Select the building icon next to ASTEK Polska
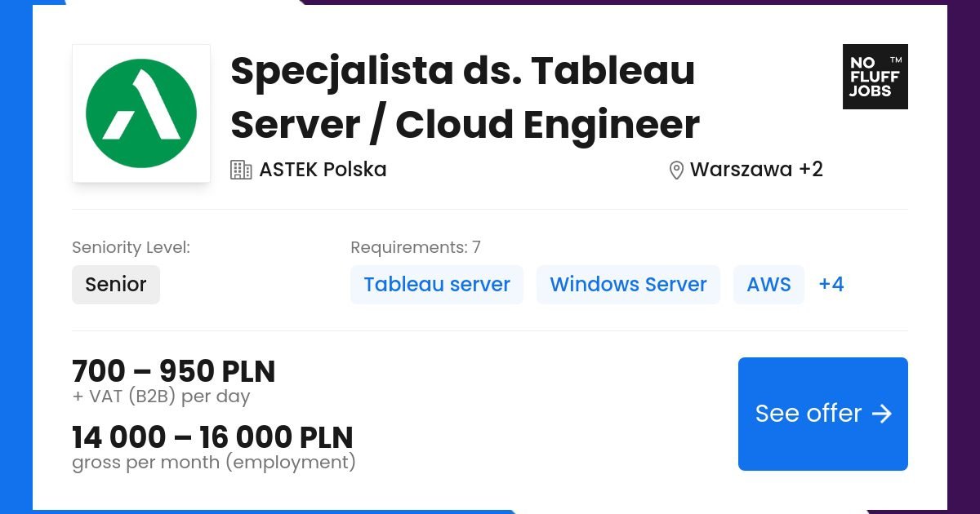Viewport: 980px width, 514px height. click(242, 170)
